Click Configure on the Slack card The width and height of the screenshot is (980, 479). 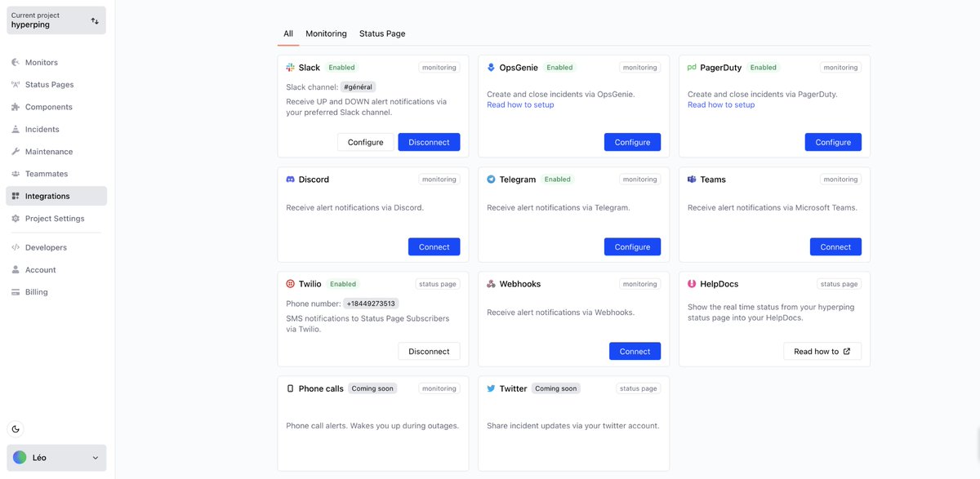365,142
